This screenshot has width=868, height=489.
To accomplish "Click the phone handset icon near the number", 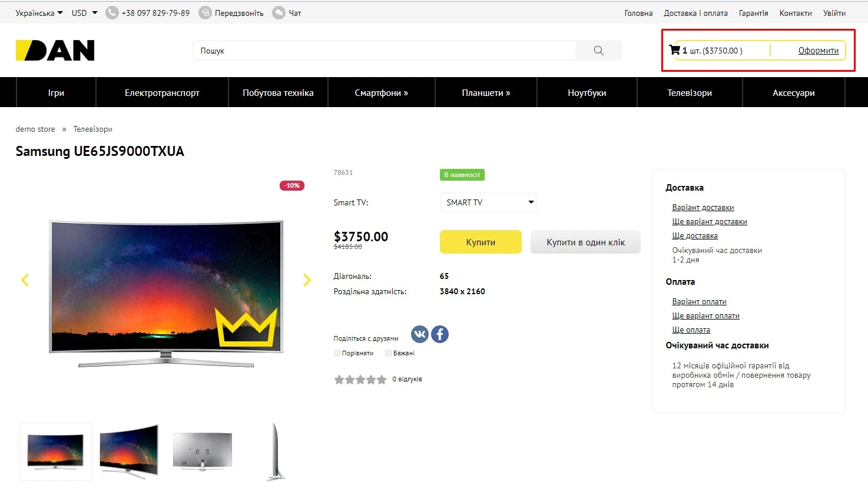I will (x=111, y=12).
